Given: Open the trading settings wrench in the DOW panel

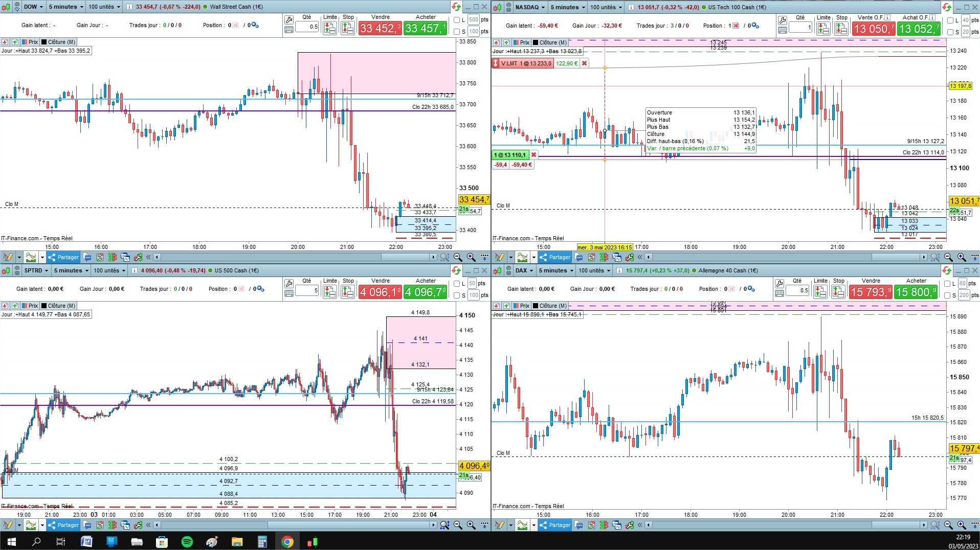Looking at the screenshot, I should [x=289, y=20].
